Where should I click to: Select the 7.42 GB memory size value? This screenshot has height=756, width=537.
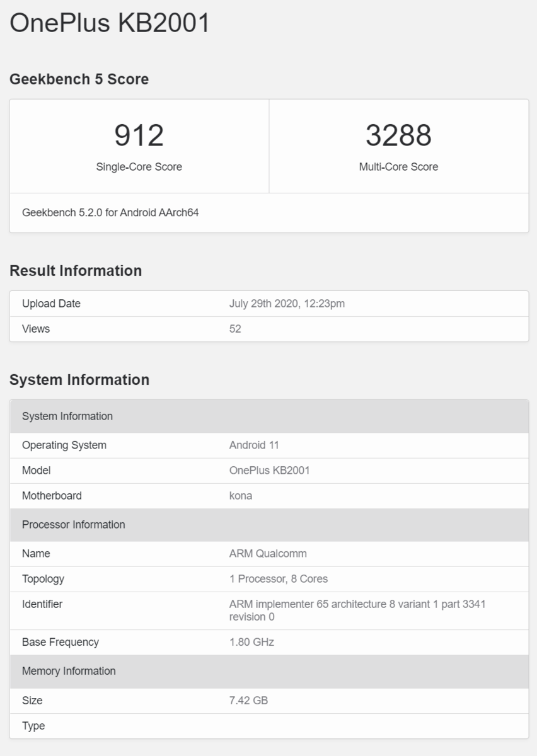[248, 701]
